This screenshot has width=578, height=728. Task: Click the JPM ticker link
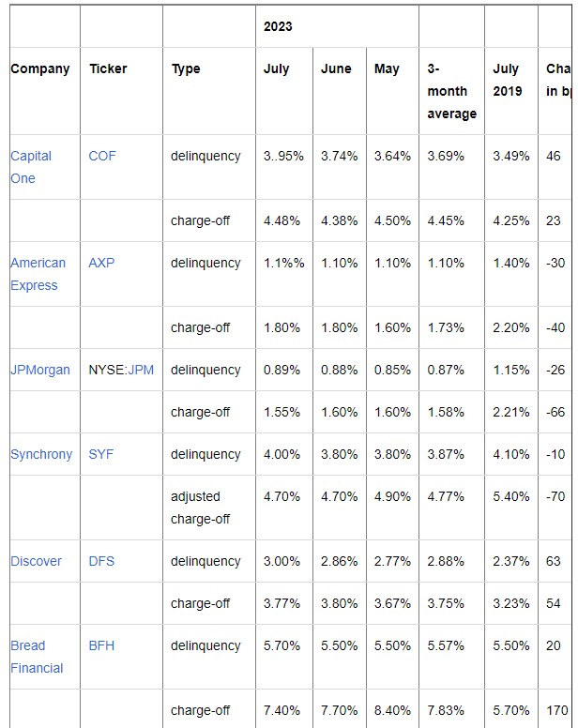pyautogui.click(x=141, y=371)
